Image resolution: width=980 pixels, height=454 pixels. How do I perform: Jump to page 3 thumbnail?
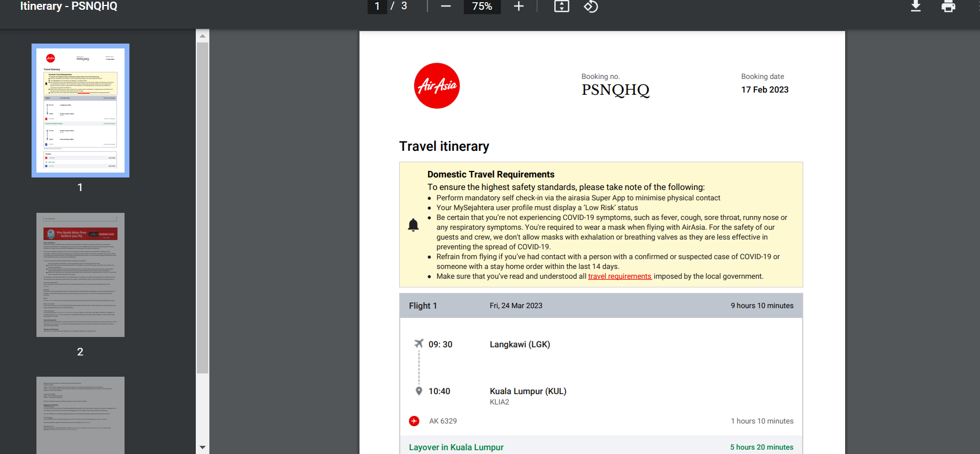click(80, 415)
